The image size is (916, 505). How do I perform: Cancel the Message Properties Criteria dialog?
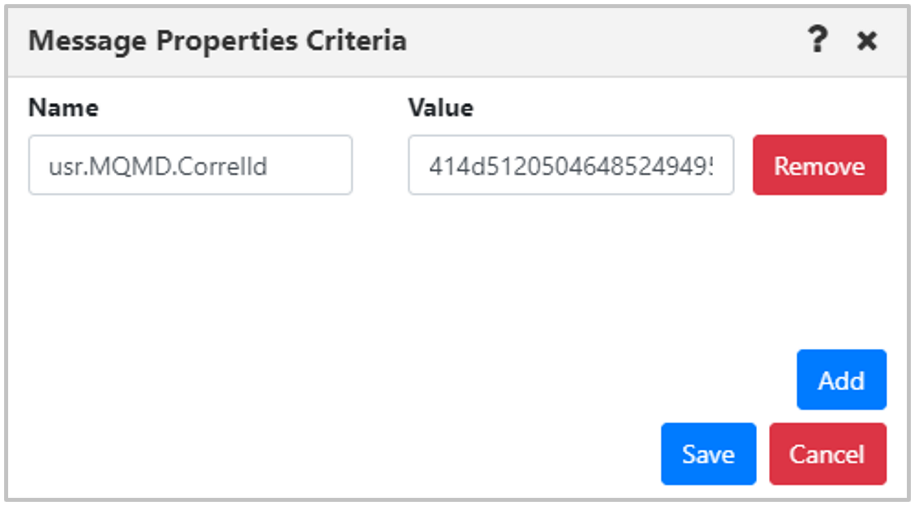(x=828, y=454)
